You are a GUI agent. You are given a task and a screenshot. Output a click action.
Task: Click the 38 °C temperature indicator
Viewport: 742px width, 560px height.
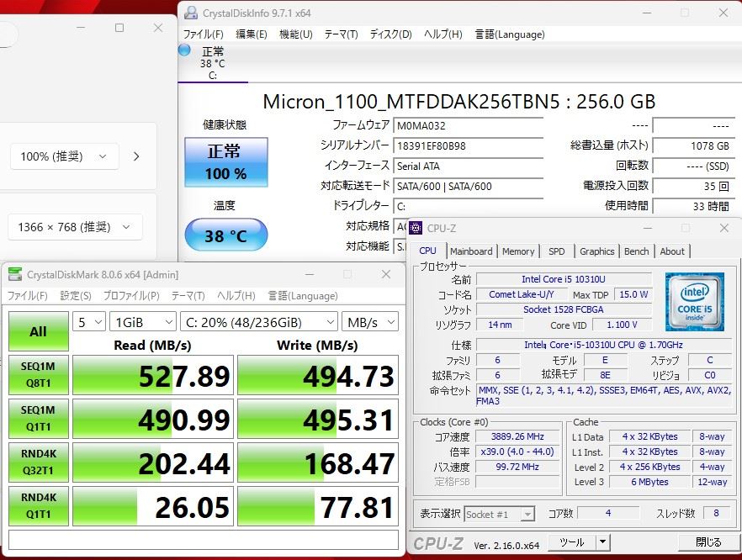225,236
